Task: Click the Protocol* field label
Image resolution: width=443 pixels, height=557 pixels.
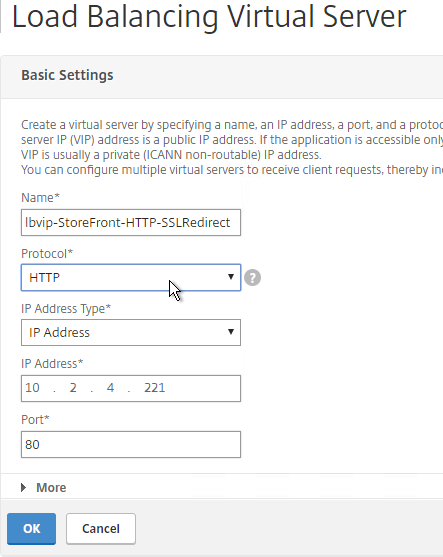Action: pyautogui.click(x=47, y=254)
